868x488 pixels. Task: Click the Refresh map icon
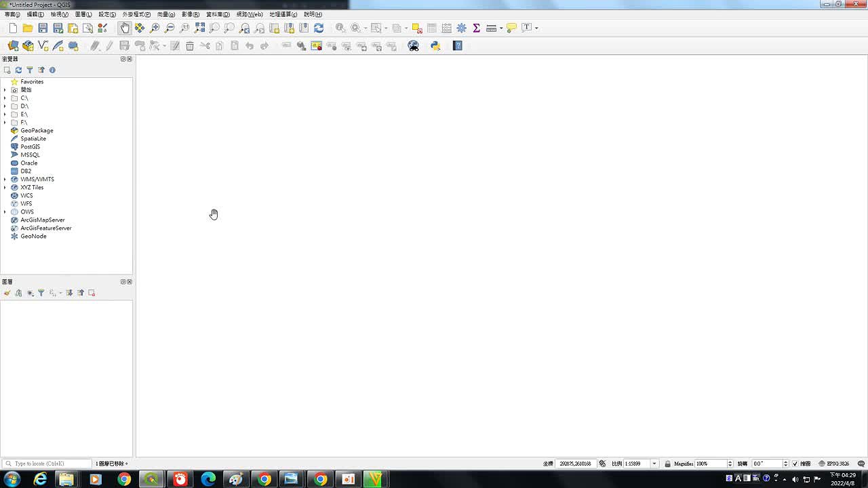[319, 28]
